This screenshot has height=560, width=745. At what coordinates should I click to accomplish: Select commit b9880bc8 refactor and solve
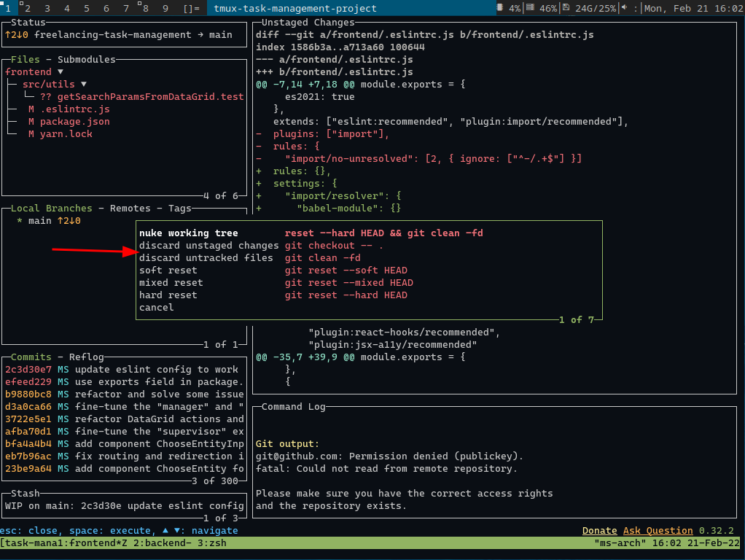click(x=125, y=394)
